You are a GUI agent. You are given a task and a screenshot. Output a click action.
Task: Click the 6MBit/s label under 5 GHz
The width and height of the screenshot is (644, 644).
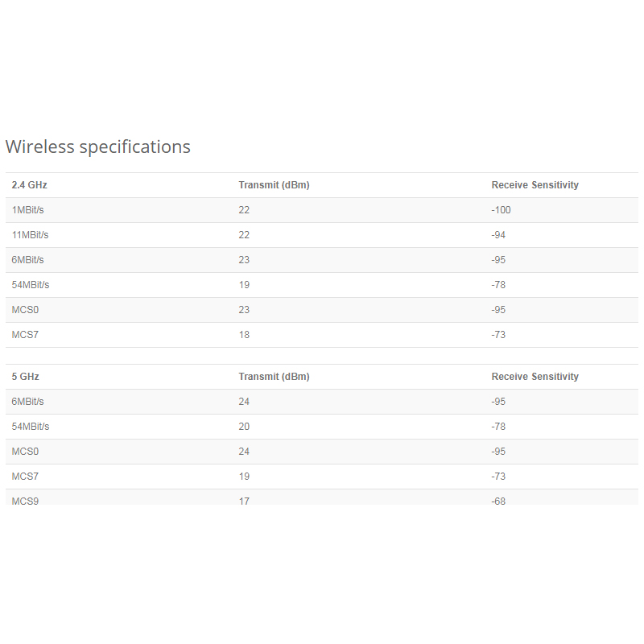tap(28, 402)
